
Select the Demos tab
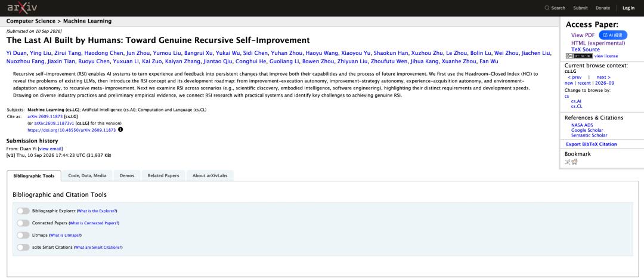[127, 176]
